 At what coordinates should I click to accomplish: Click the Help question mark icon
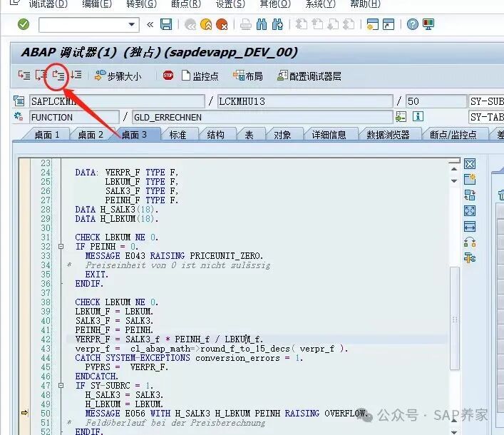coord(412,24)
